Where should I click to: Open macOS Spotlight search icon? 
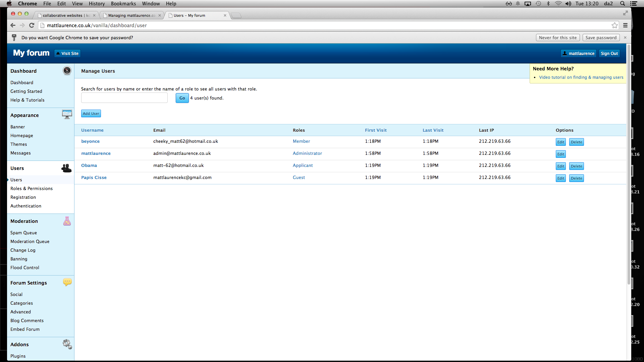tap(623, 4)
